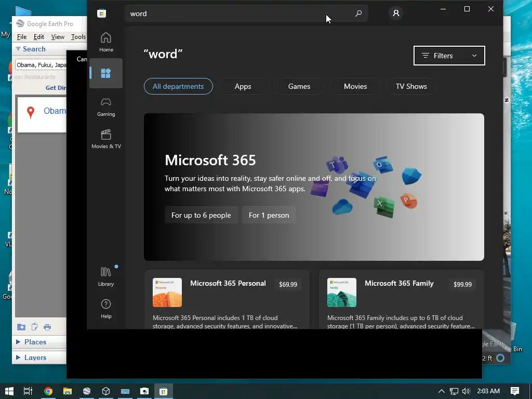Open Microsoft 365 Family product thumbnail
Screen dimensions: 532x399
[342, 292]
